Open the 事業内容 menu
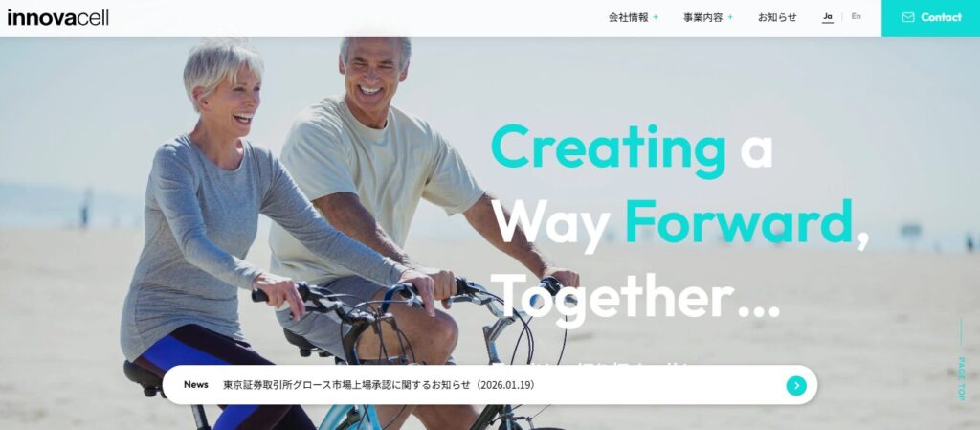This screenshot has height=430, width=980. click(x=703, y=17)
